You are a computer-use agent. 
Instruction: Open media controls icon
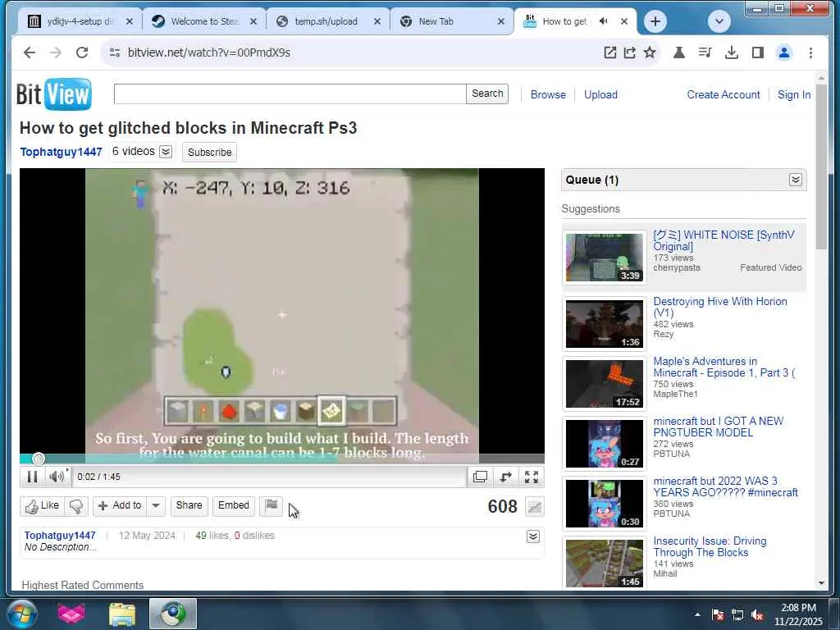pyautogui.click(x=705, y=52)
